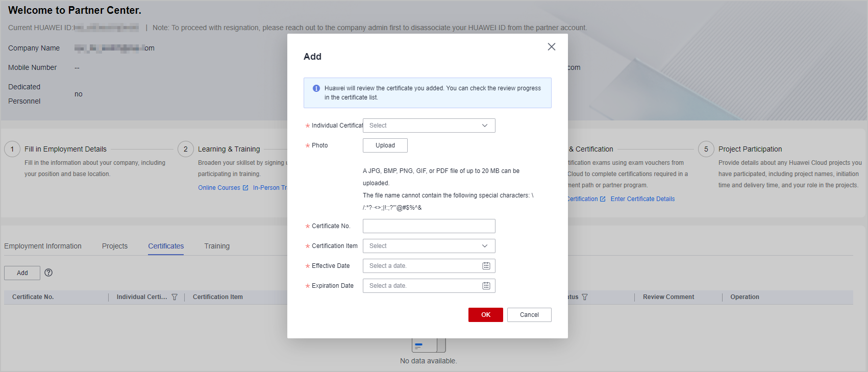The height and width of the screenshot is (372, 868).
Task: Click the Company Name label
Action: coord(34,48)
